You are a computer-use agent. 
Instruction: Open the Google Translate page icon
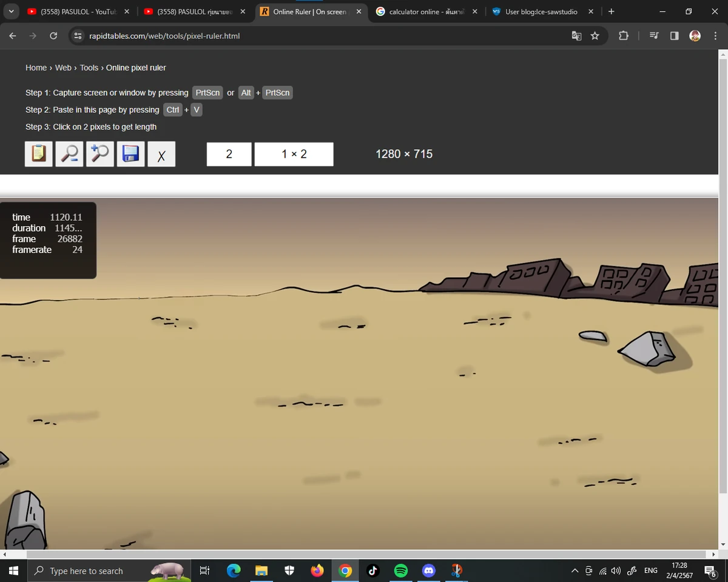pos(576,36)
